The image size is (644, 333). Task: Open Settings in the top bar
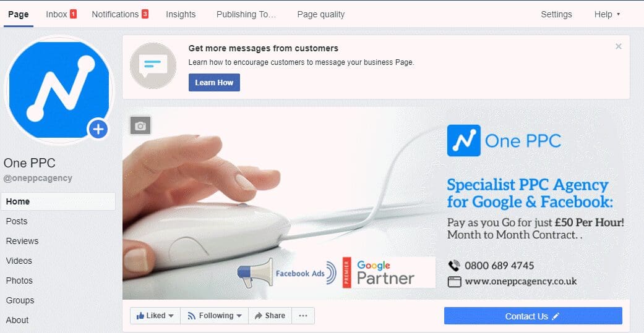pyautogui.click(x=556, y=14)
